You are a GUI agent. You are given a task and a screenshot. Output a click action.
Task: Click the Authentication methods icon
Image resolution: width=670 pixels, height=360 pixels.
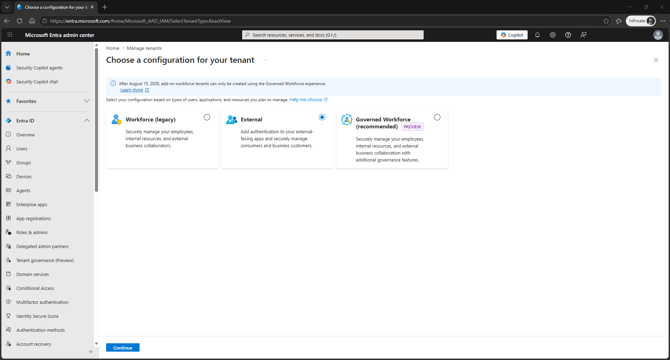[8, 330]
